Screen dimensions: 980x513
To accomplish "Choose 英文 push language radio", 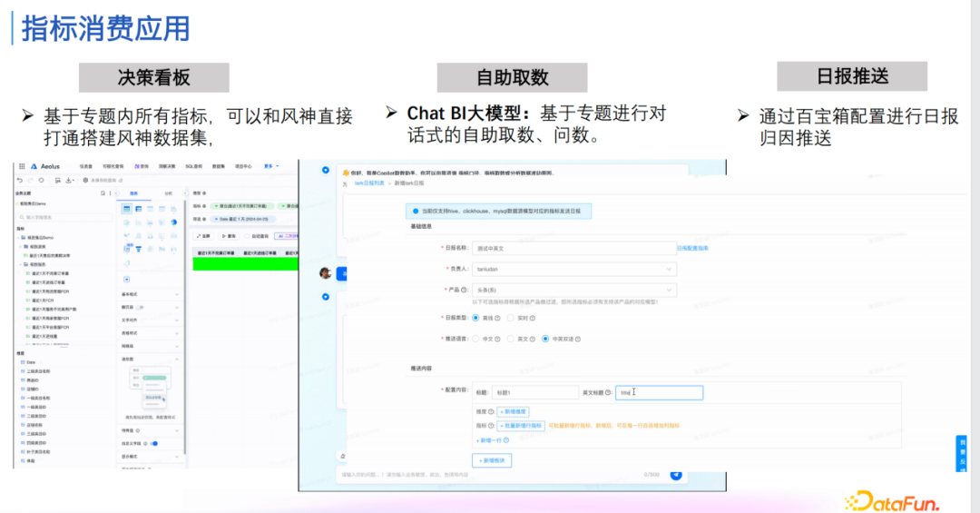I will click(x=511, y=339).
